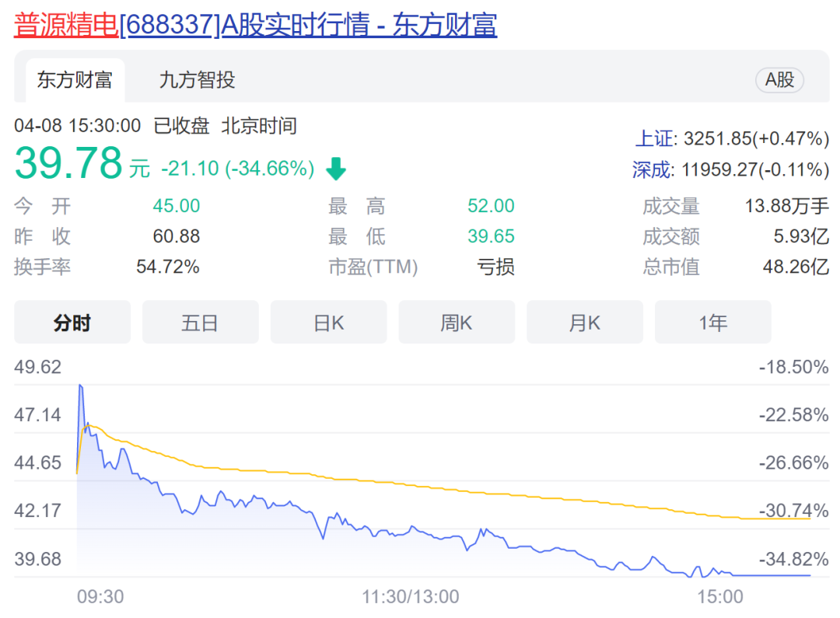Image resolution: width=840 pixels, height=618 pixels.
Task: Click the 49.62 price axis label
Action: [x=37, y=368]
